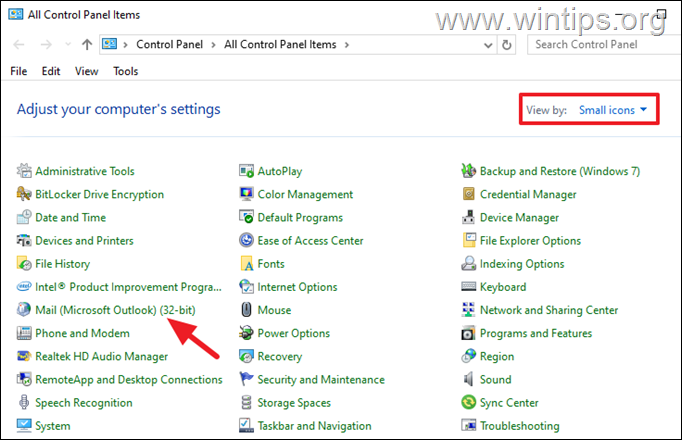
Task: Open the Sync Center icon
Action: (x=469, y=402)
